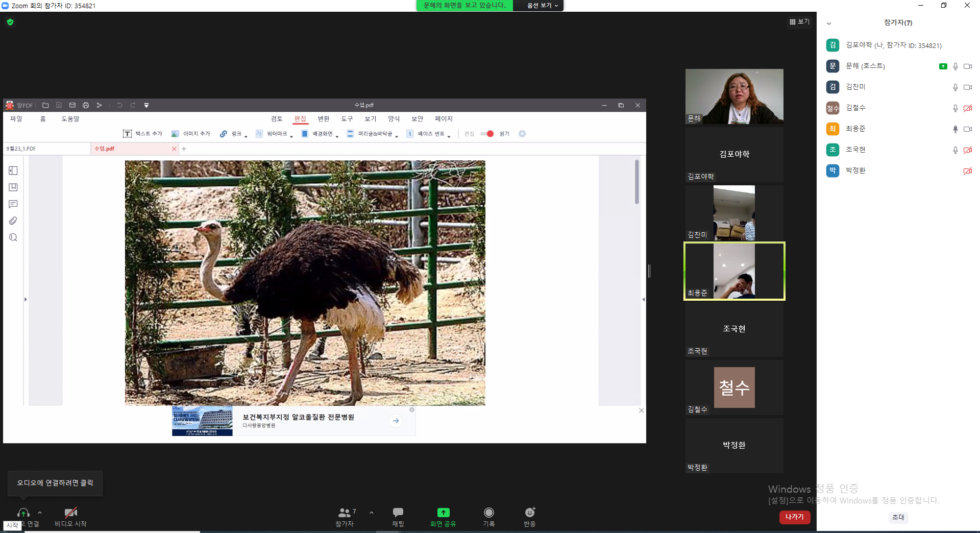Open the search magnifier icon in PDF sidebar
Viewport: 980px width, 533px height.
click(13, 237)
